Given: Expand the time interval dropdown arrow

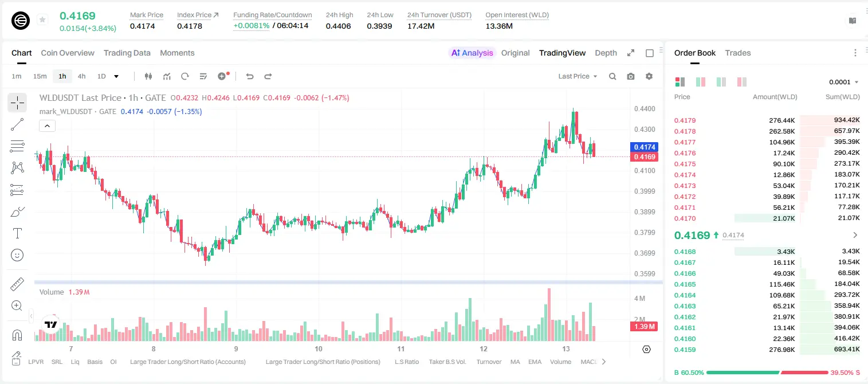Looking at the screenshot, I should 116,76.
